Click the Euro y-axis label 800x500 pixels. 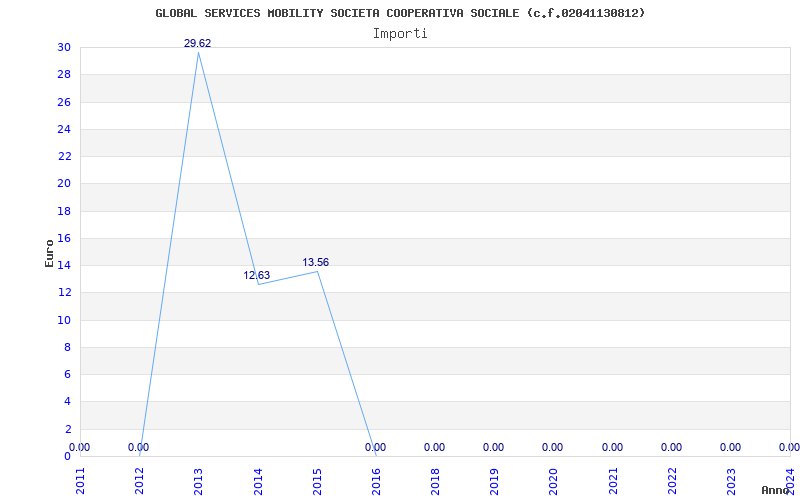coord(49,254)
